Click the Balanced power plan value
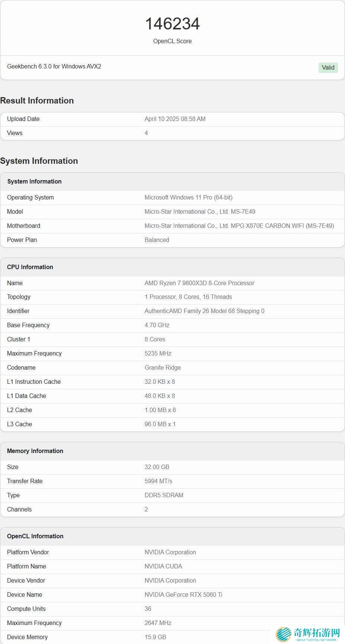 coord(157,240)
